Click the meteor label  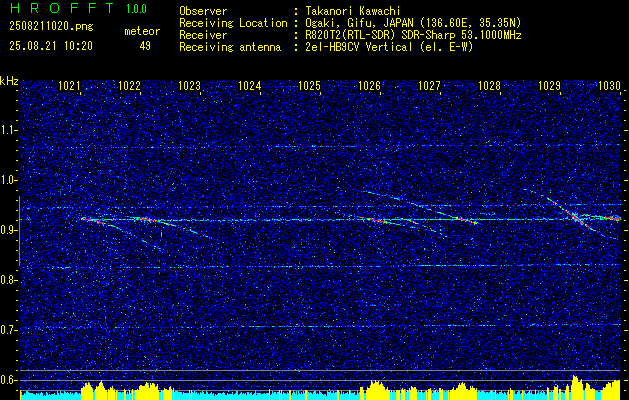click(142, 31)
